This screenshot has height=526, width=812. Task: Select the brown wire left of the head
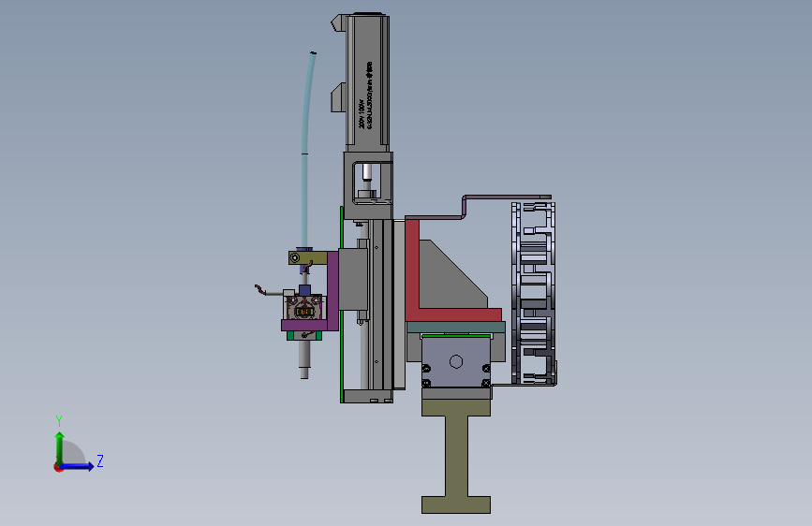pyautogui.click(x=260, y=290)
